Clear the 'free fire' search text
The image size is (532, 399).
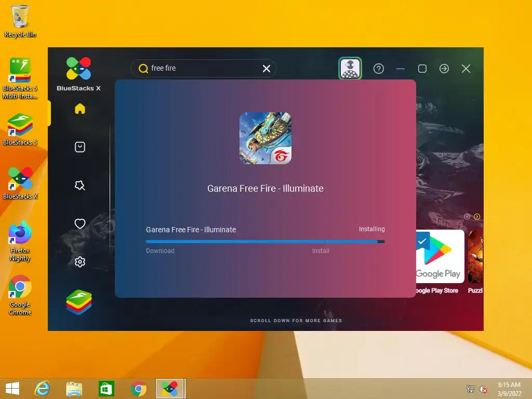click(x=267, y=69)
